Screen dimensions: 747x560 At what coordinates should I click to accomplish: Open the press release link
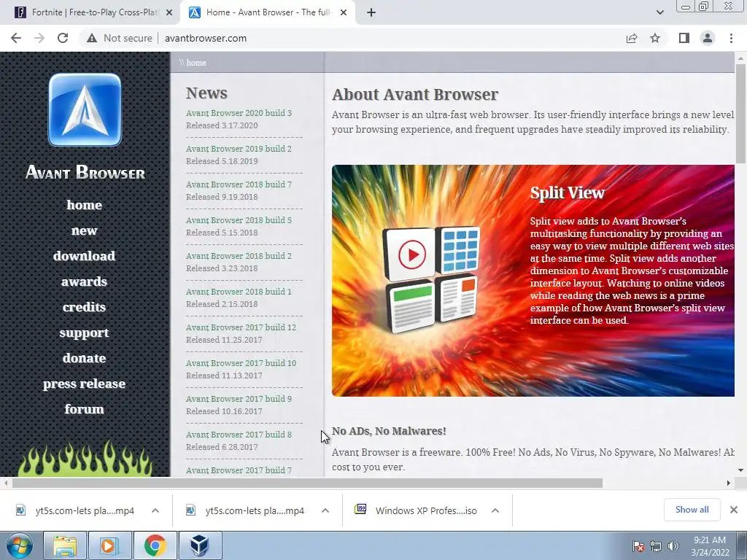pos(85,384)
